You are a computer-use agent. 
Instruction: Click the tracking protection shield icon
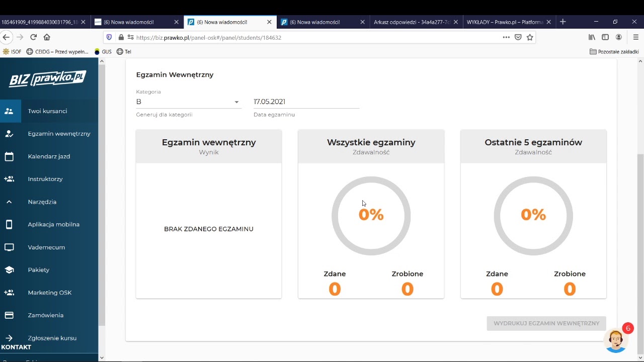(x=109, y=37)
